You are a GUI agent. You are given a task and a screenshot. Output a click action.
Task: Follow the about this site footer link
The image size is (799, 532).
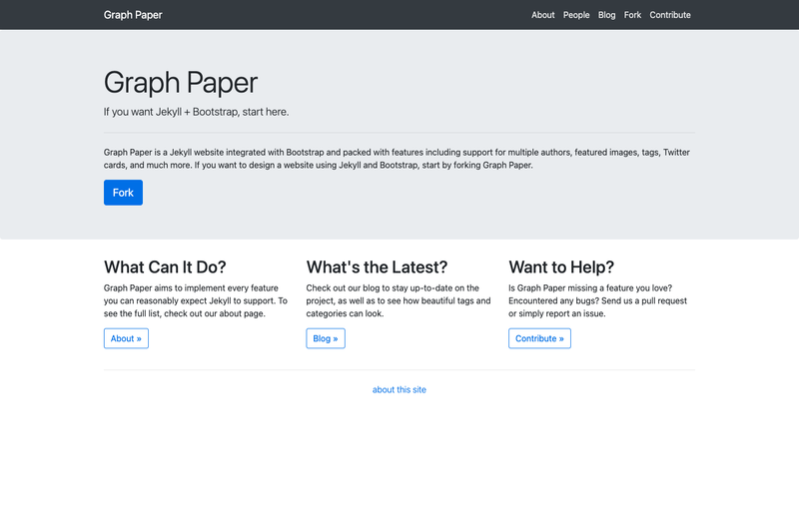(399, 389)
